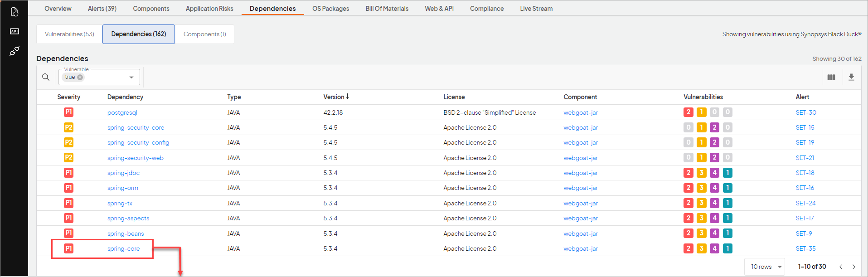
Task: Click the P1 severity badge for spring-orm
Action: click(x=68, y=188)
